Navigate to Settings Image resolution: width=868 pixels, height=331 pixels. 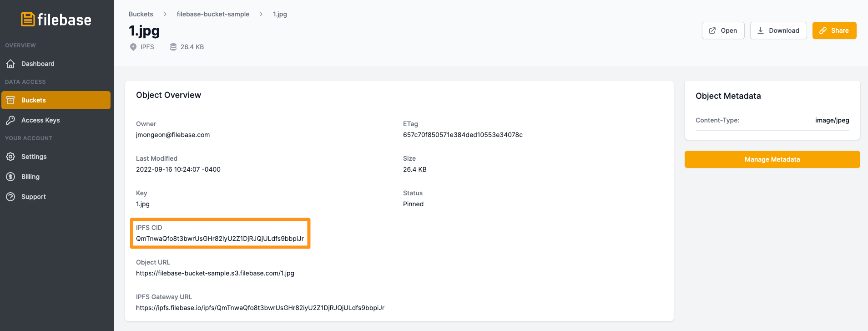tap(56, 157)
